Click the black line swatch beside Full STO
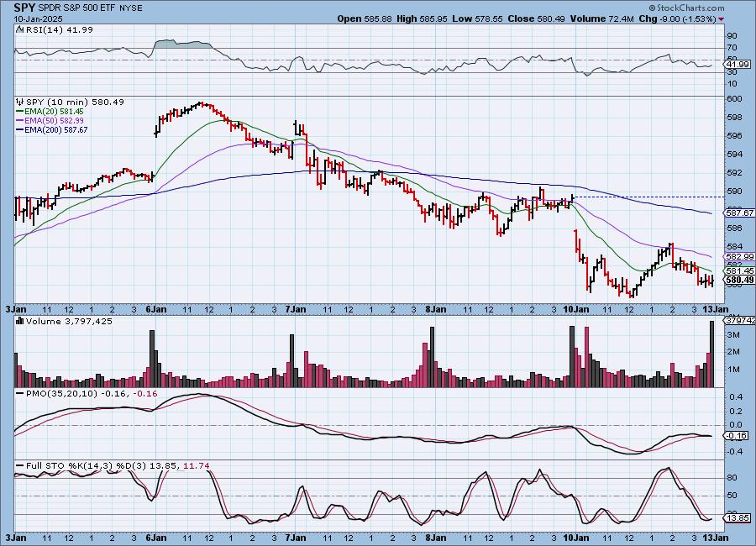Image resolution: width=756 pixels, height=546 pixels. coord(20,466)
